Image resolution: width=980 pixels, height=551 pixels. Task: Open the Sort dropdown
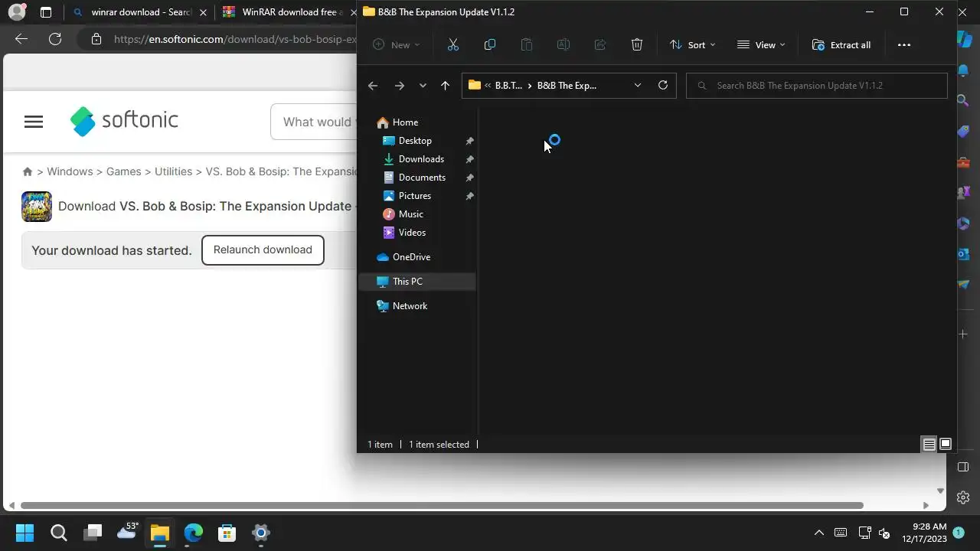693,45
